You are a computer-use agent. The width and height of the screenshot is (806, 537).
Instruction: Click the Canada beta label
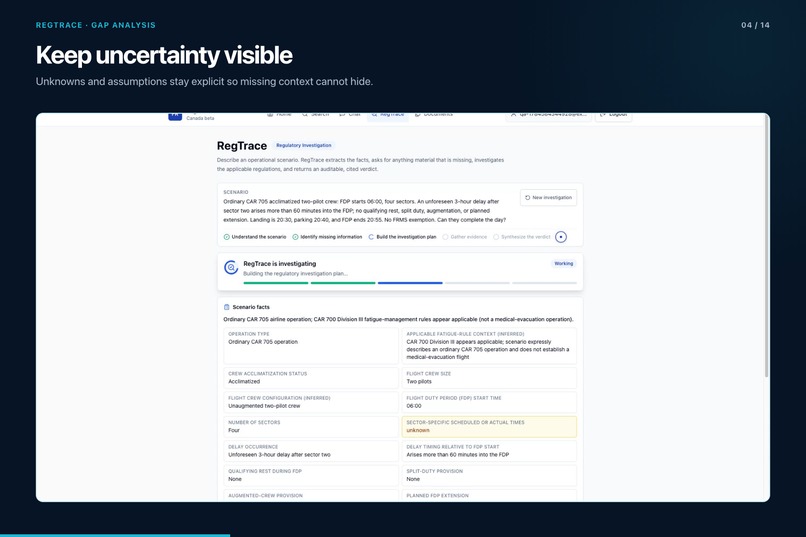click(x=200, y=118)
